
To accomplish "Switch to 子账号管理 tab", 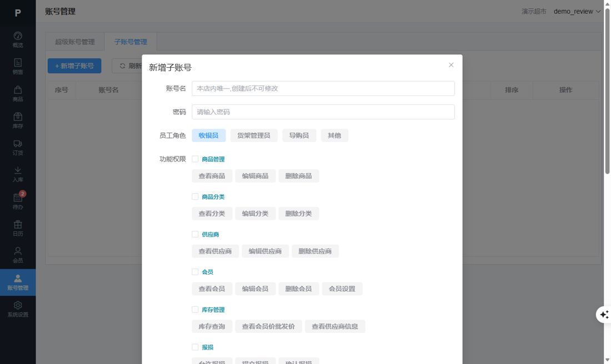I will pyautogui.click(x=131, y=42).
